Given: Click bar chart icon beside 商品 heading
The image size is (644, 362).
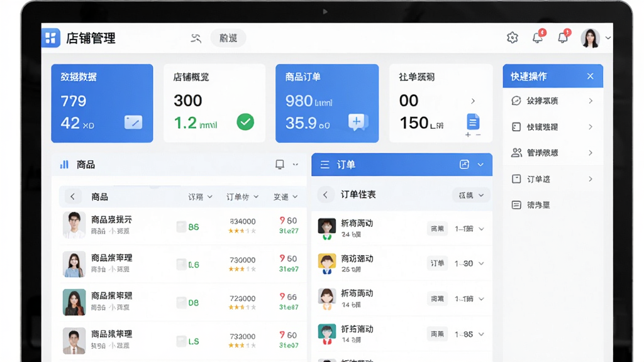Looking at the screenshot, I should coord(65,165).
